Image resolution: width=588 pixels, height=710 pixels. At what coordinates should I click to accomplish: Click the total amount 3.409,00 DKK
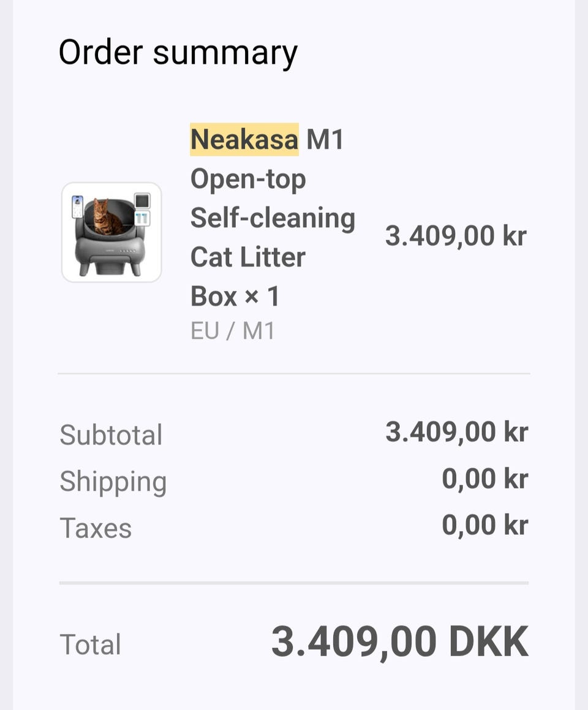pos(399,642)
